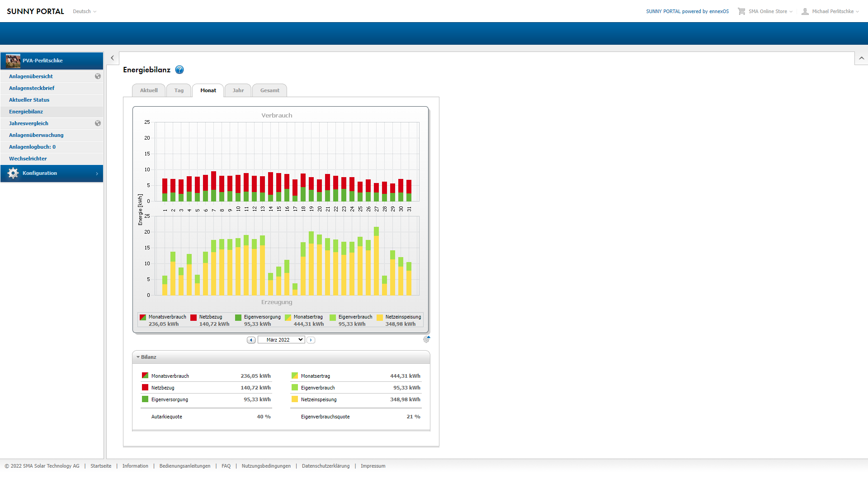Open Anlagensteckbrief in sidebar
Viewport: 868px width, 488px height.
[x=32, y=88]
